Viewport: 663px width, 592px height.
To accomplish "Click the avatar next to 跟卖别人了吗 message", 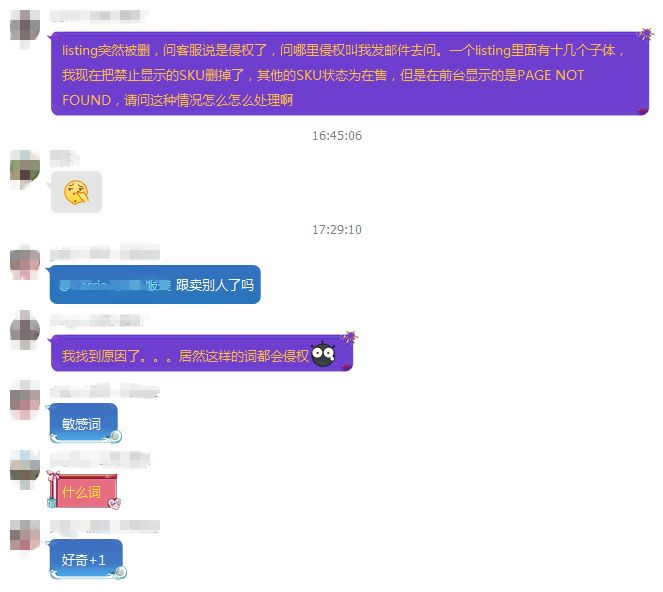I will [25, 265].
